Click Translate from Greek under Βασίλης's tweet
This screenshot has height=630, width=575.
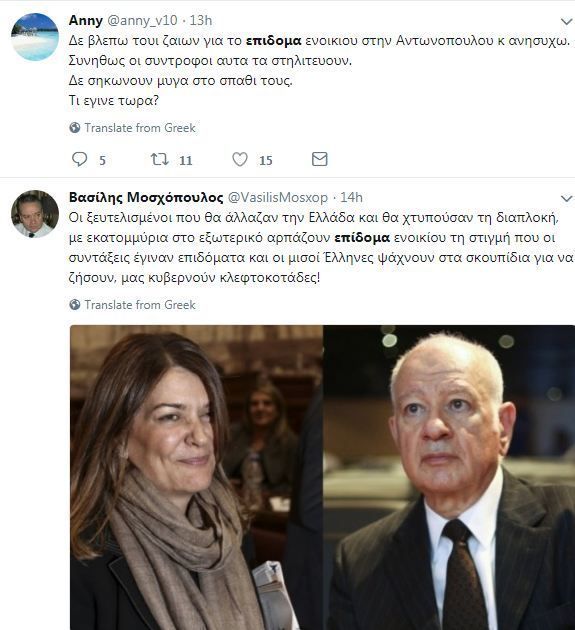pos(140,305)
